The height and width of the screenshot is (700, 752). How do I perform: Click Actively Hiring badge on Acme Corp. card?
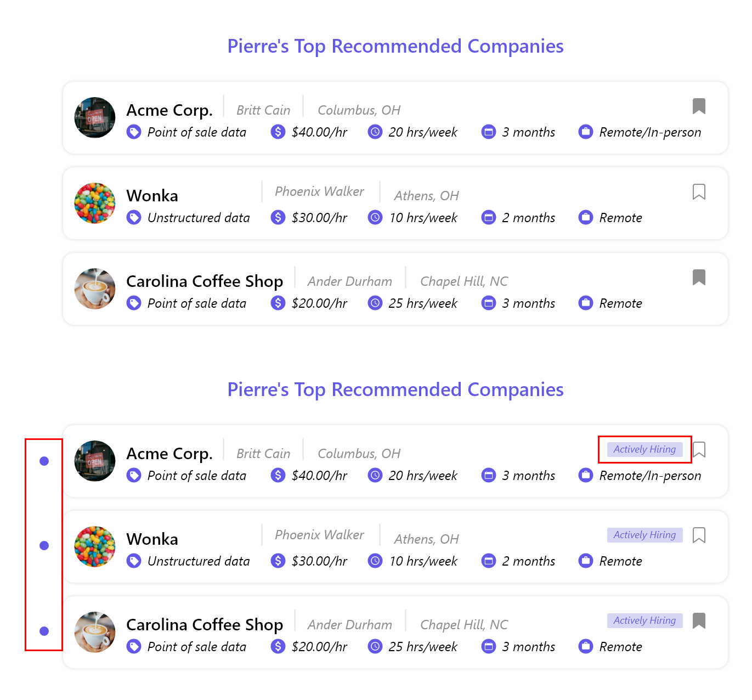tap(644, 449)
